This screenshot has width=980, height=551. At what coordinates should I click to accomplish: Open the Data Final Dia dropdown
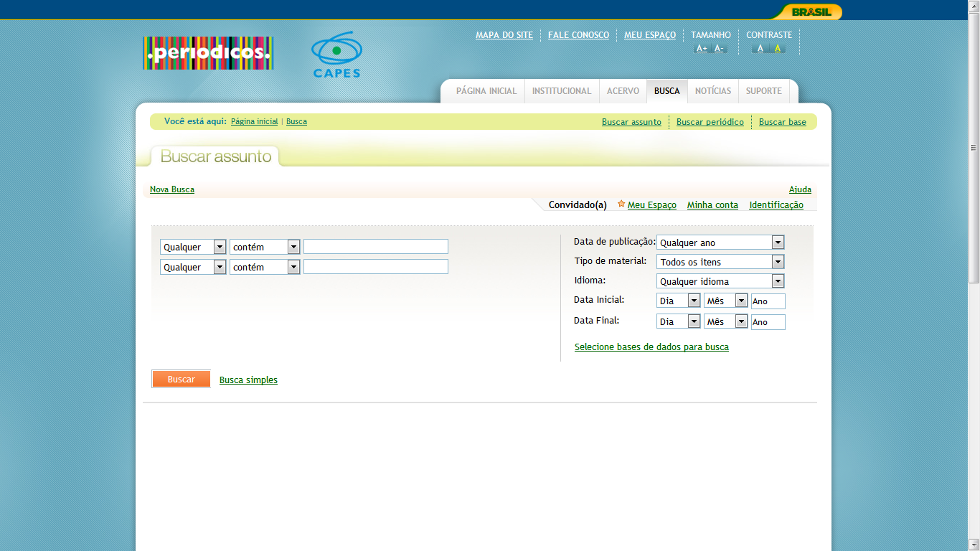679,321
